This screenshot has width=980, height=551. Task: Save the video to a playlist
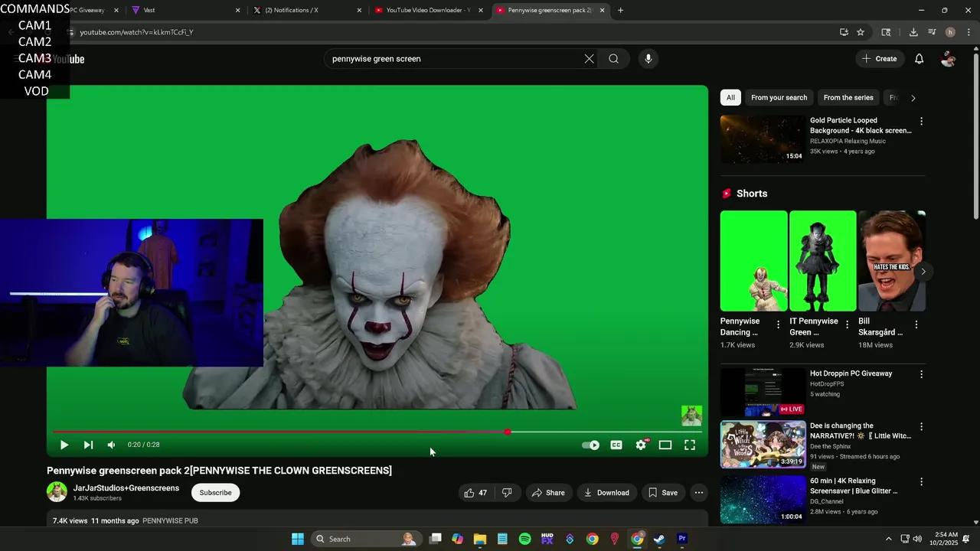tap(663, 493)
